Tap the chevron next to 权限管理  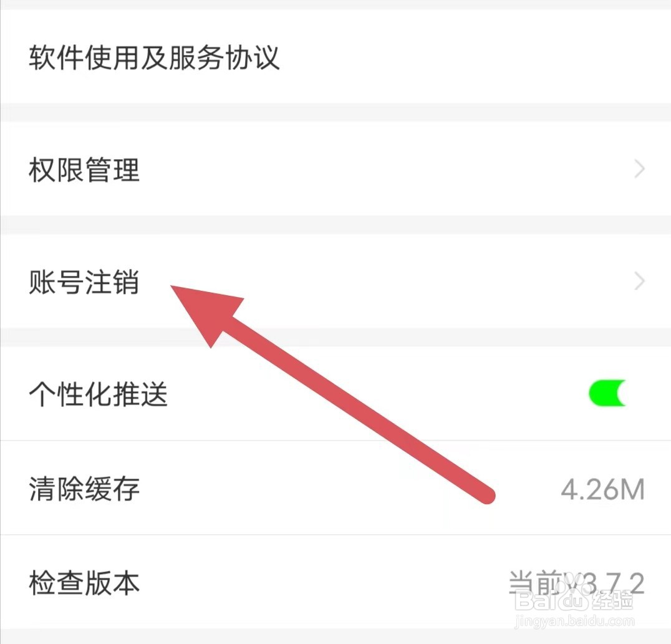point(639,169)
